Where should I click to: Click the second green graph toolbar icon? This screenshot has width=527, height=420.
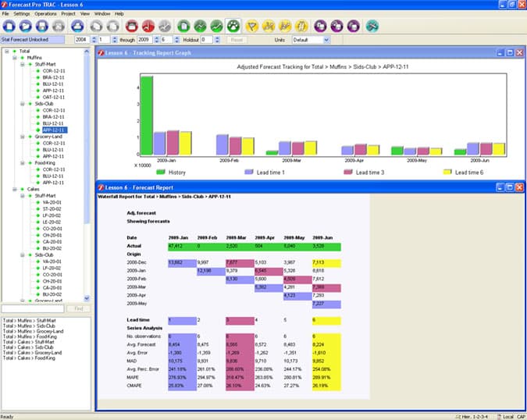pyautogui.click(x=216, y=26)
